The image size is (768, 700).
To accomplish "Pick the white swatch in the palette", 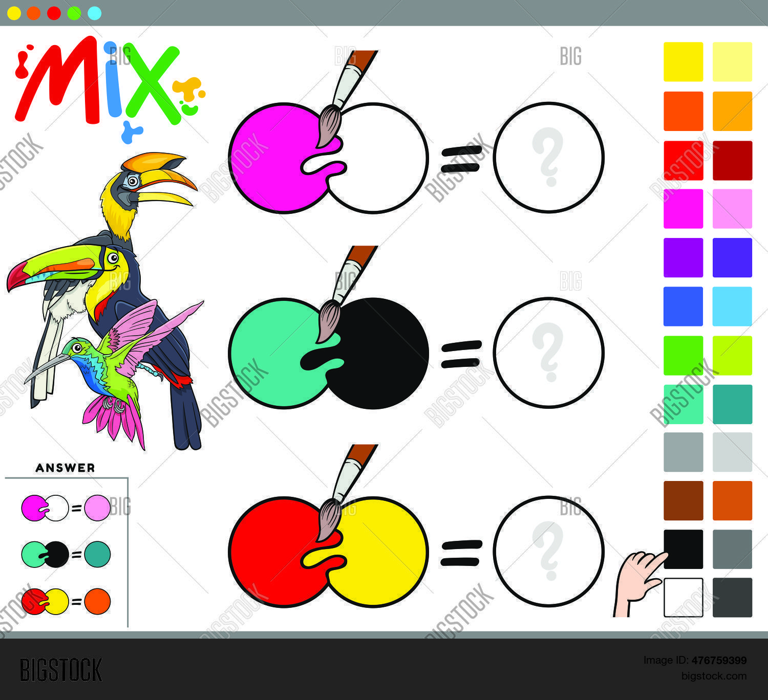I will coord(683,598).
